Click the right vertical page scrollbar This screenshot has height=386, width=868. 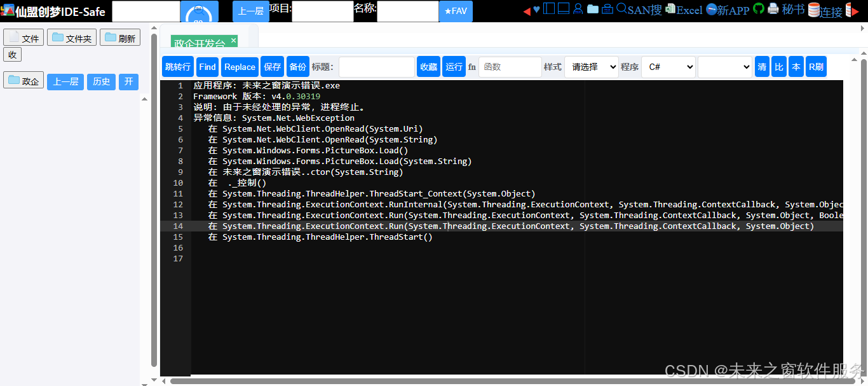pyautogui.click(x=864, y=216)
